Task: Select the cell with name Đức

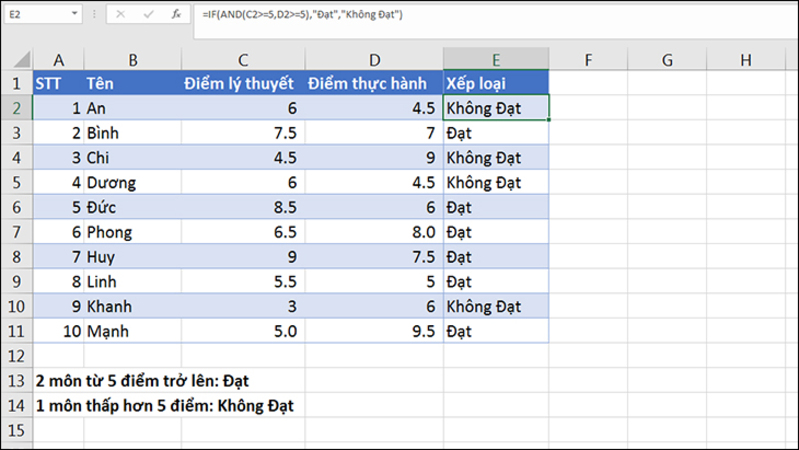Action: [132, 207]
